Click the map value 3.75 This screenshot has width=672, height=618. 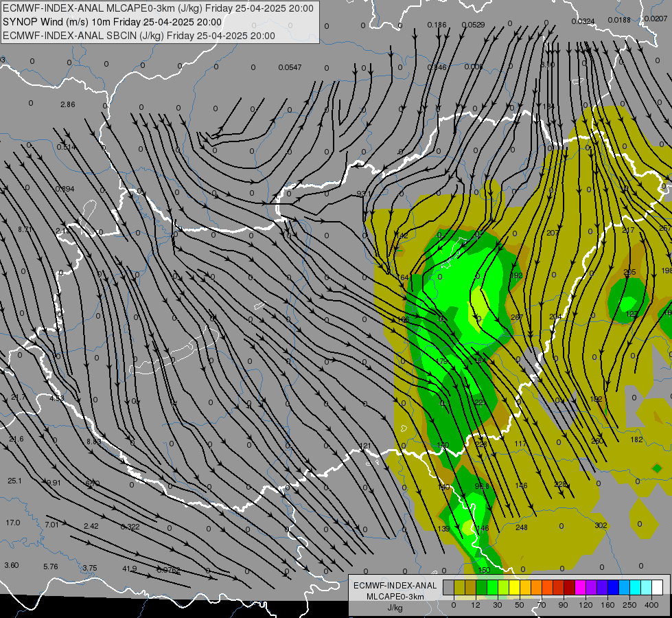click(x=89, y=568)
